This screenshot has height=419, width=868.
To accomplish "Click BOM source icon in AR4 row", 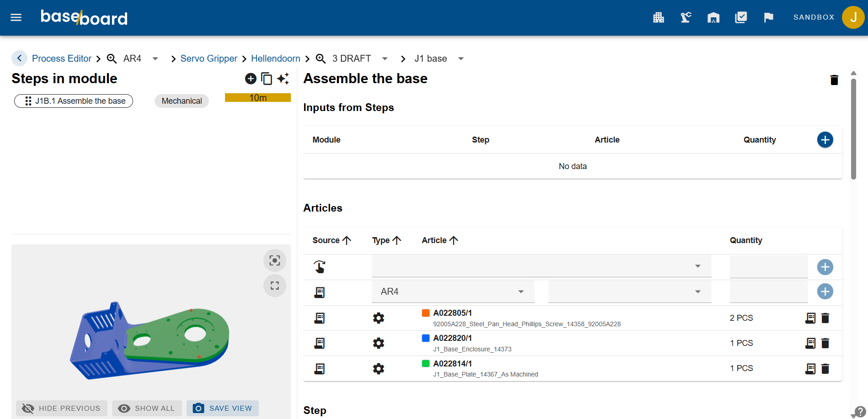I will click(320, 292).
